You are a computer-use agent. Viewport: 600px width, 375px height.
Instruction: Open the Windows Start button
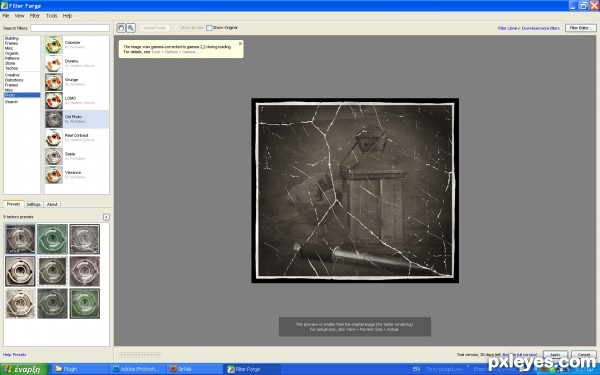coord(24,369)
